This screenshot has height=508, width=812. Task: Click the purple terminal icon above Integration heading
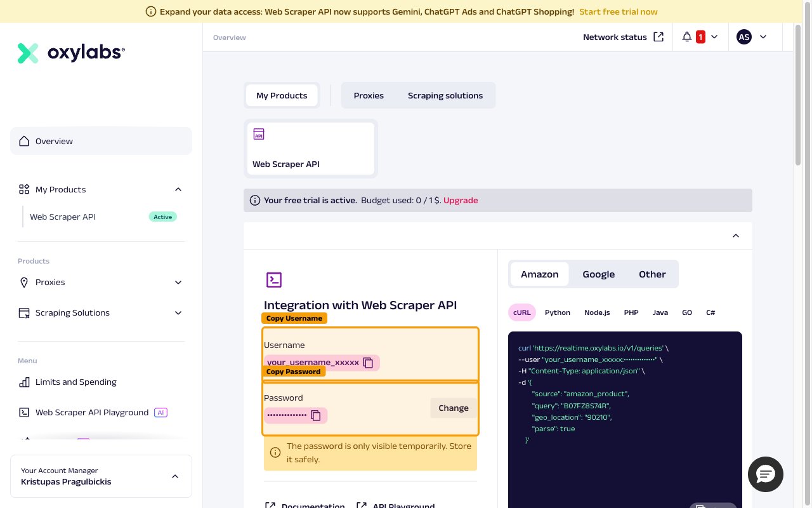click(273, 279)
